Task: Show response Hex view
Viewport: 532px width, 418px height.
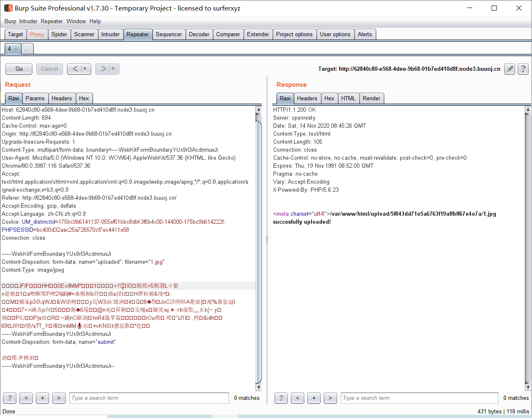Action: [x=330, y=99]
